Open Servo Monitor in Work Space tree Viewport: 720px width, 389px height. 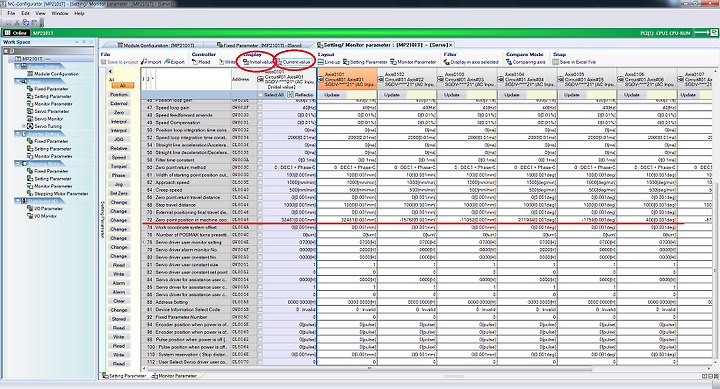click(49, 118)
